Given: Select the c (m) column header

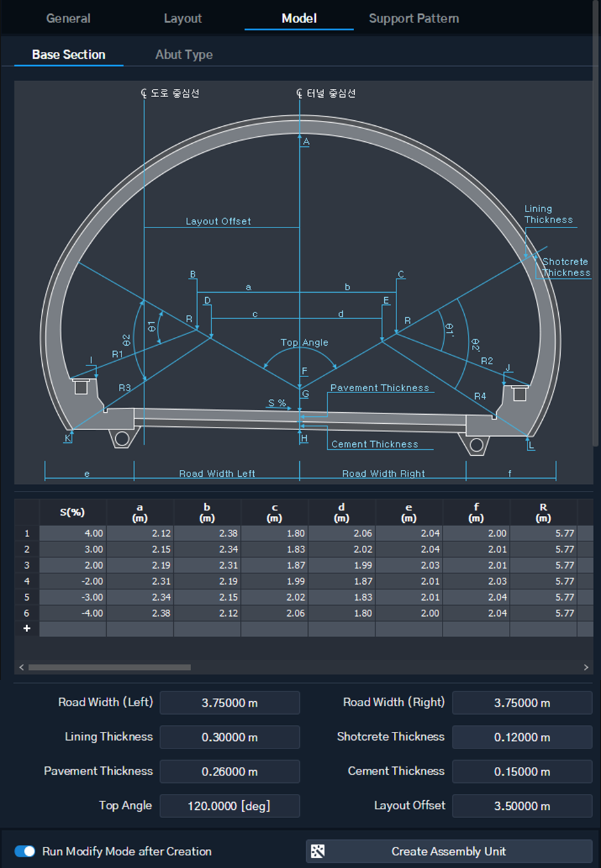Looking at the screenshot, I should pos(274,513).
